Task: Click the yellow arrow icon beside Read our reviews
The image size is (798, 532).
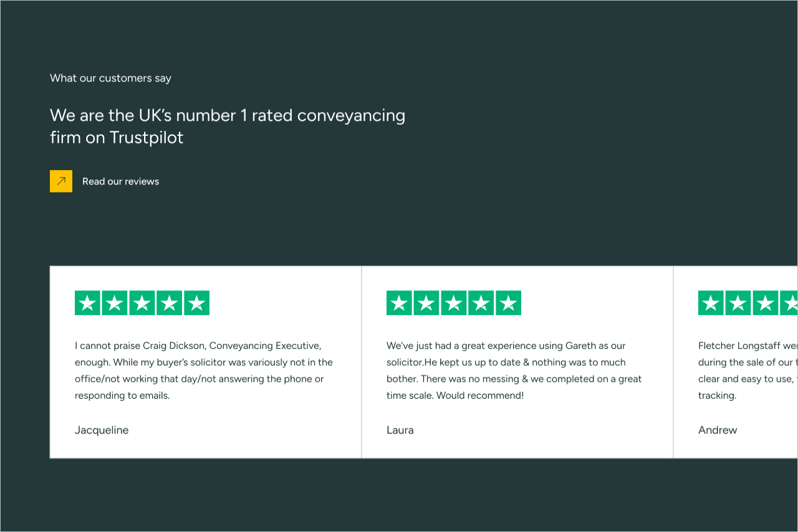Action: (60, 181)
